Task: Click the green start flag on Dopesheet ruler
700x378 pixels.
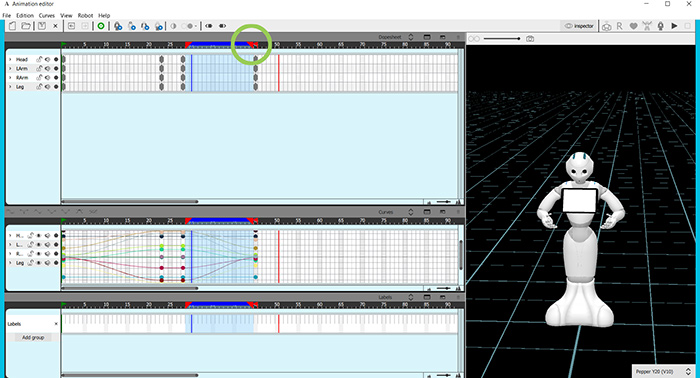Action: click(x=64, y=45)
